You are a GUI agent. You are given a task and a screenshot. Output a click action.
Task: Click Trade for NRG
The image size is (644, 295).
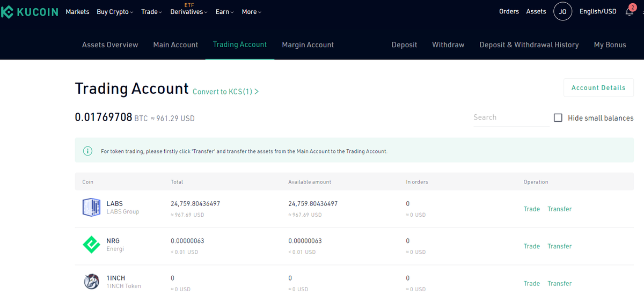532,246
